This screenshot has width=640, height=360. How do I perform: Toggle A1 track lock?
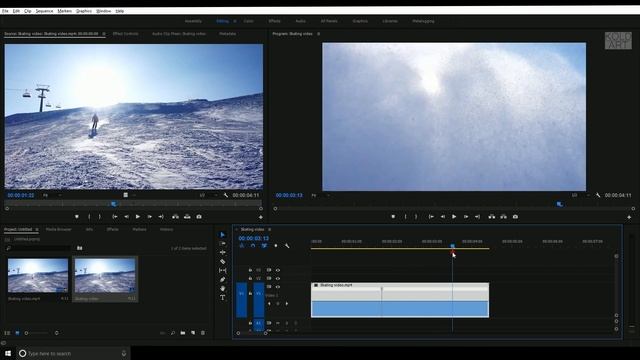[250, 323]
